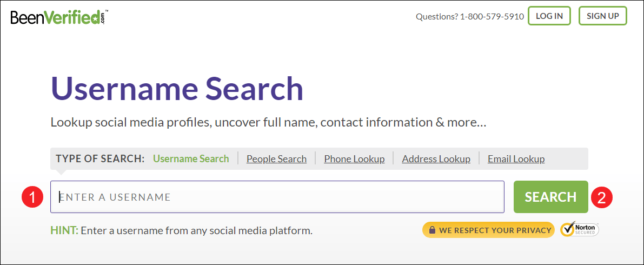This screenshot has height=265, width=644.
Task: Click the Norton Secured badge
Action: click(580, 230)
